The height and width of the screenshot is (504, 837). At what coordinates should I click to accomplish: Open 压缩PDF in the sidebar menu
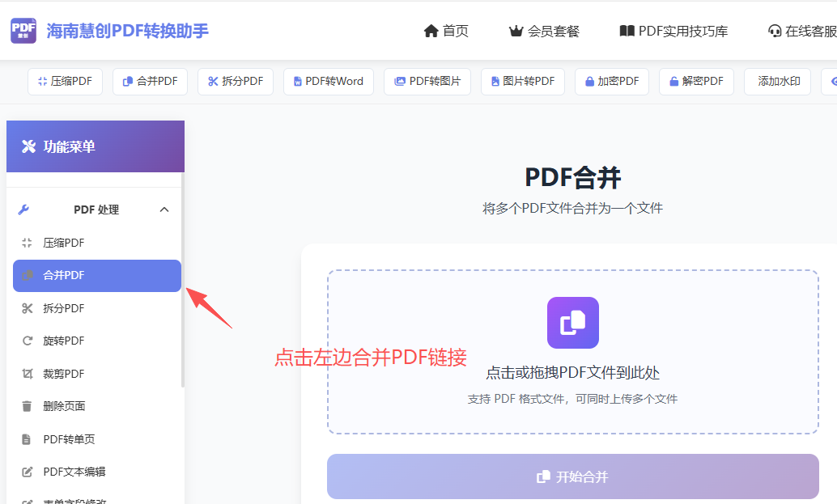(x=96, y=243)
